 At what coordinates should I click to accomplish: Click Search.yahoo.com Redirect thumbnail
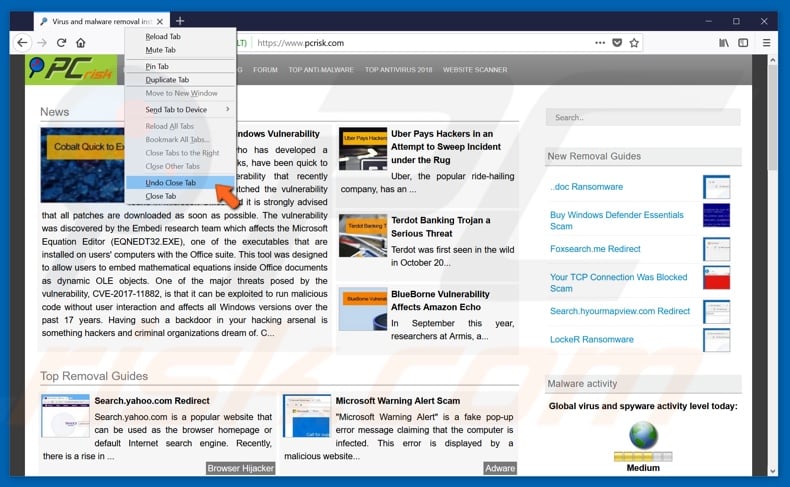[65, 415]
